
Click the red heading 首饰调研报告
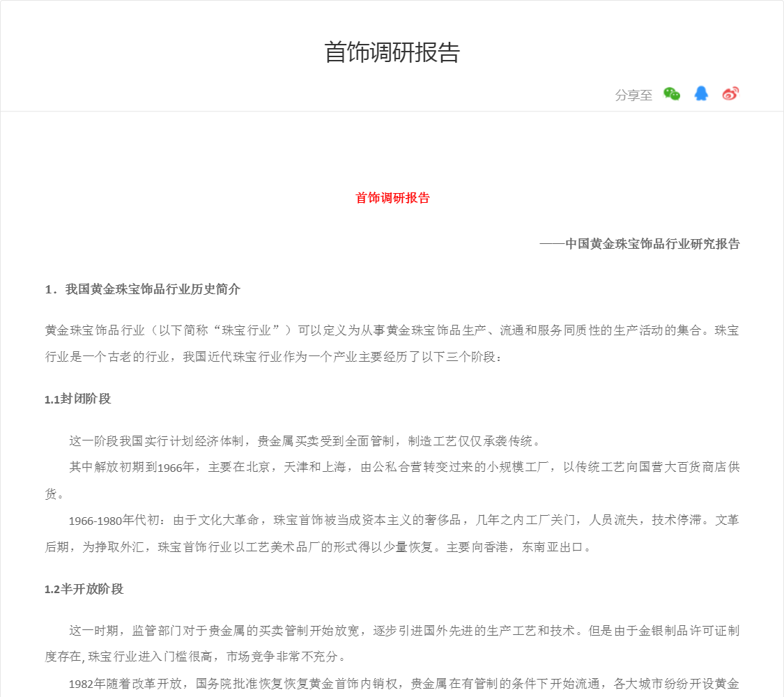pos(392,198)
